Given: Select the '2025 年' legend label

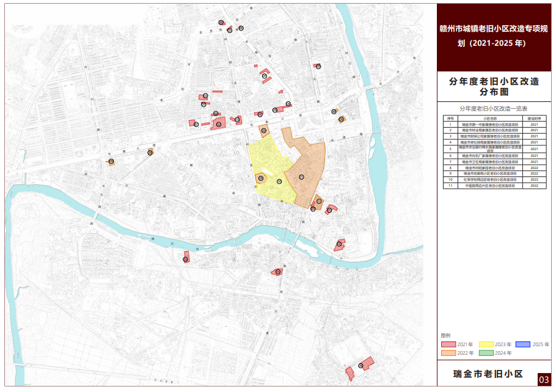Looking at the screenshot, I should pyautogui.click(x=540, y=344).
